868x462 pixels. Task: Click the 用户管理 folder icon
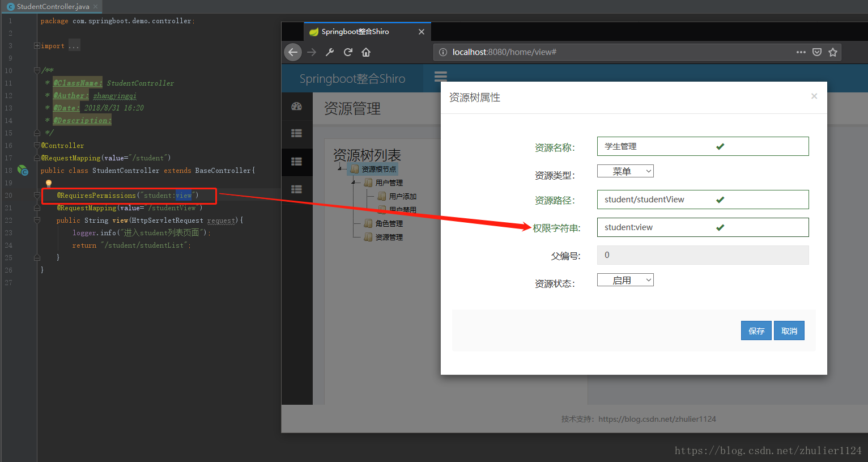coord(368,183)
